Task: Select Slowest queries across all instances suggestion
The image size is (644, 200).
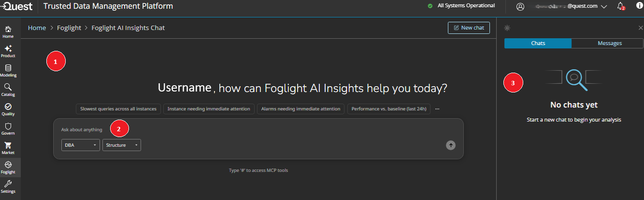Action: (118, 109)
